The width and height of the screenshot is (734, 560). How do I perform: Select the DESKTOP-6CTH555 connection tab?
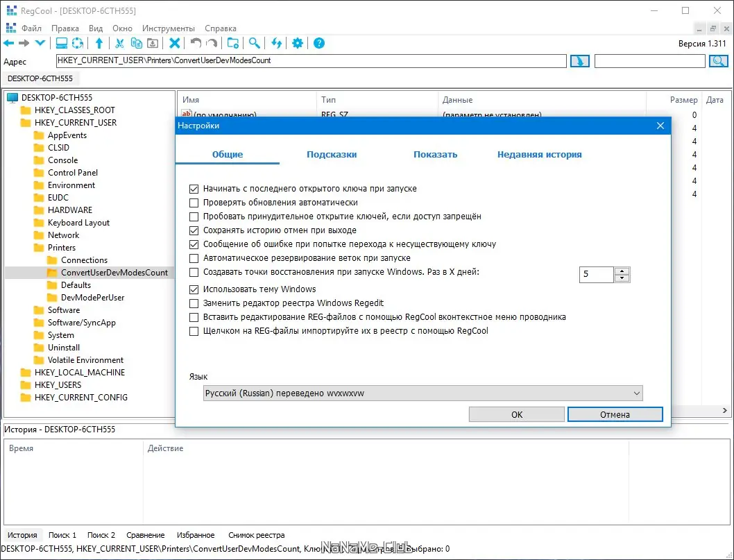(x=40, y=78)
